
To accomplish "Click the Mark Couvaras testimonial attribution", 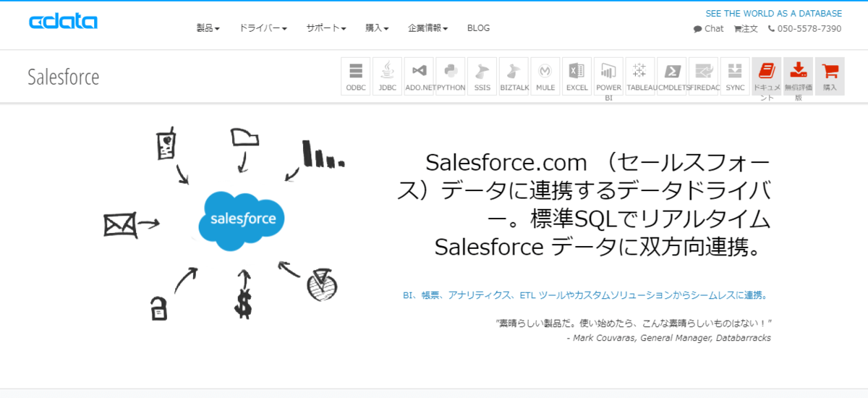I will 669,338.
